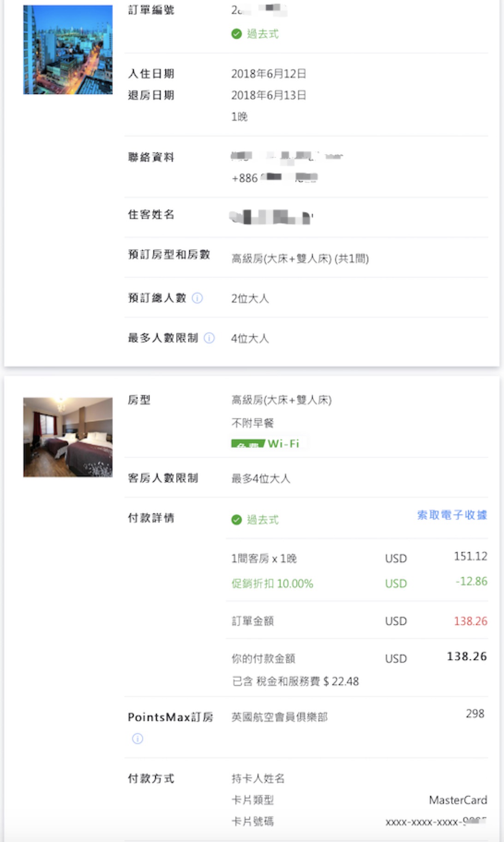Click check-out date 2018年6月13日
504x842 pixels.
click(x=269, y=95)
